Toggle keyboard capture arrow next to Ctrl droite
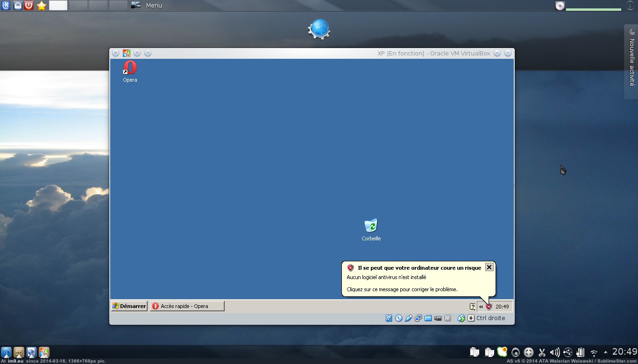Screen dimensions: 638x364 (471, 318)
